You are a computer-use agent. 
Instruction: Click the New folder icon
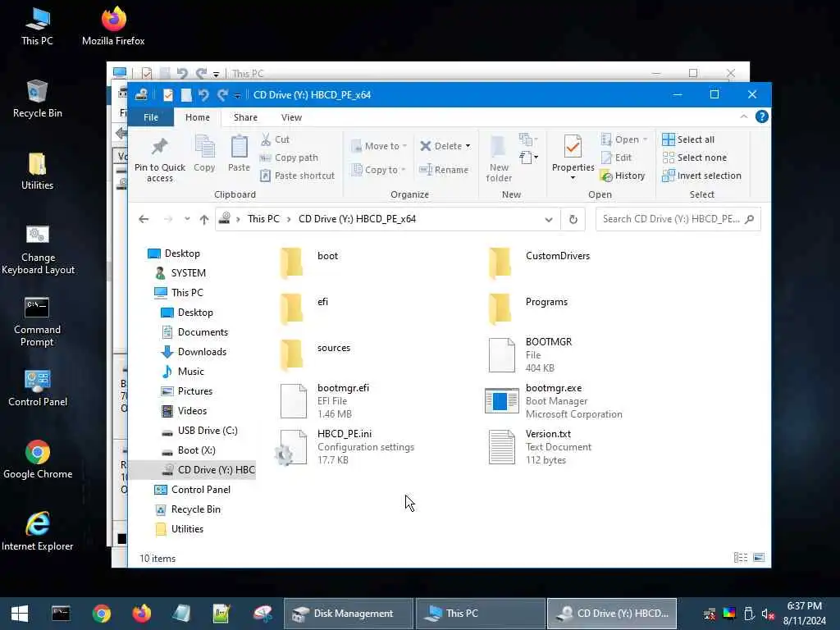click(499, 148)
